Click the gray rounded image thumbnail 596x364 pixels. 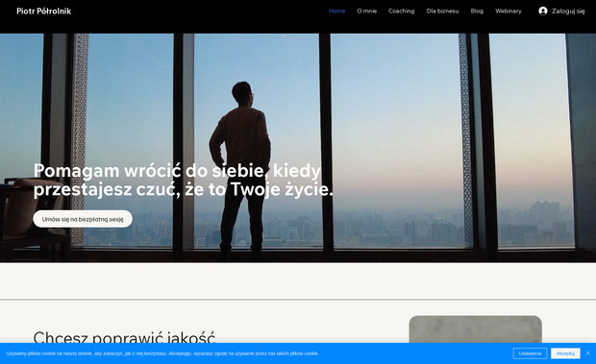pyautogui.click(x=475, y=329)
